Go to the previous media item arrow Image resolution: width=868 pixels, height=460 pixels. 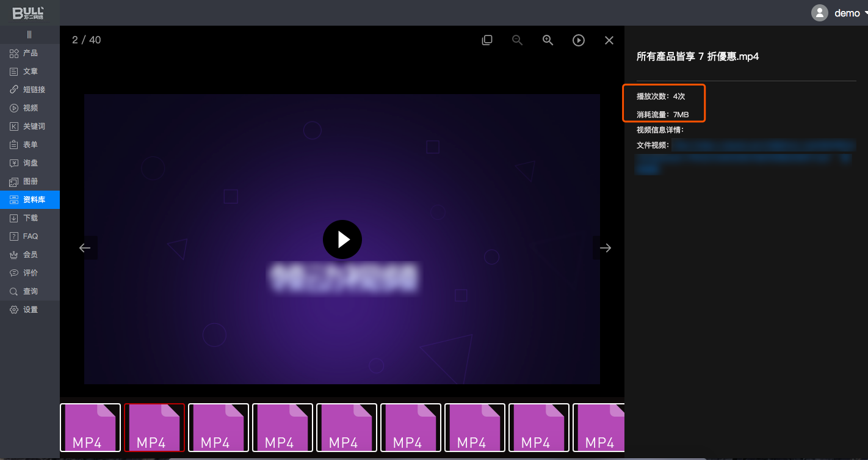point(85,248)
